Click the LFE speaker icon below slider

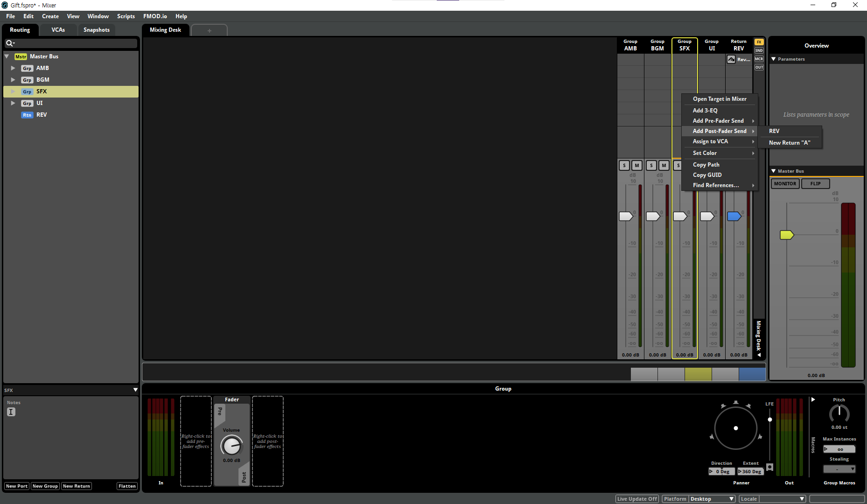point(770,467)
